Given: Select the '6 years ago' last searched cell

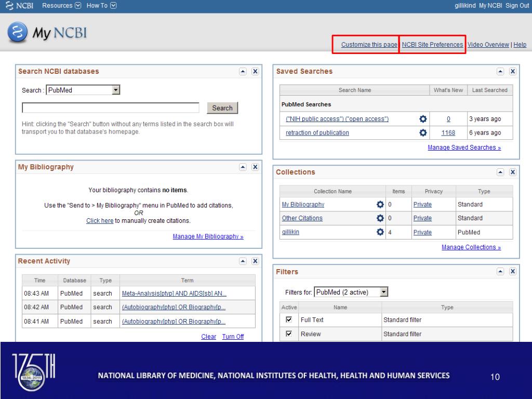Looking at the screenshot, I should point(489,132).
